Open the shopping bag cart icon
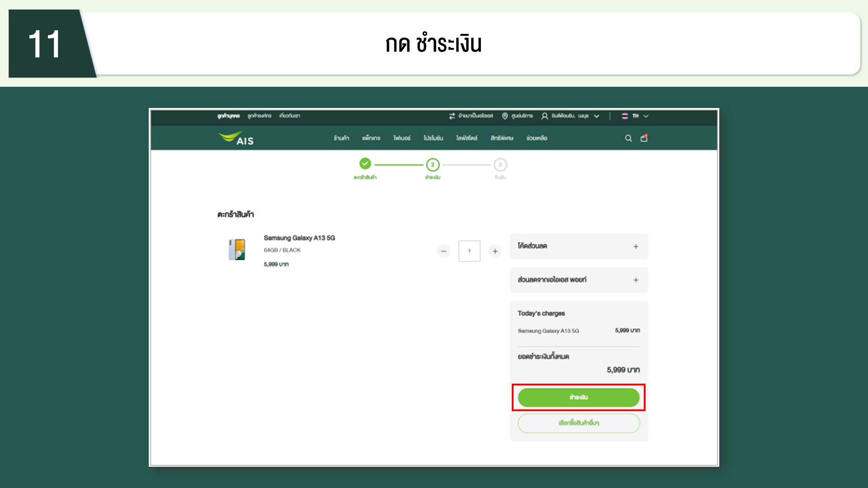Viewport: 868px width, 488px height. [x=644, y=138]
